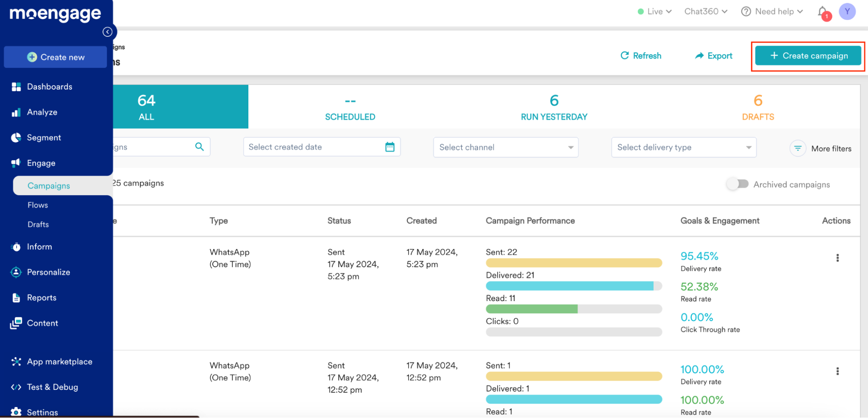Click the More filters funnel icon
The height and width of the screenshot is (418, 868).
point(798,149)
